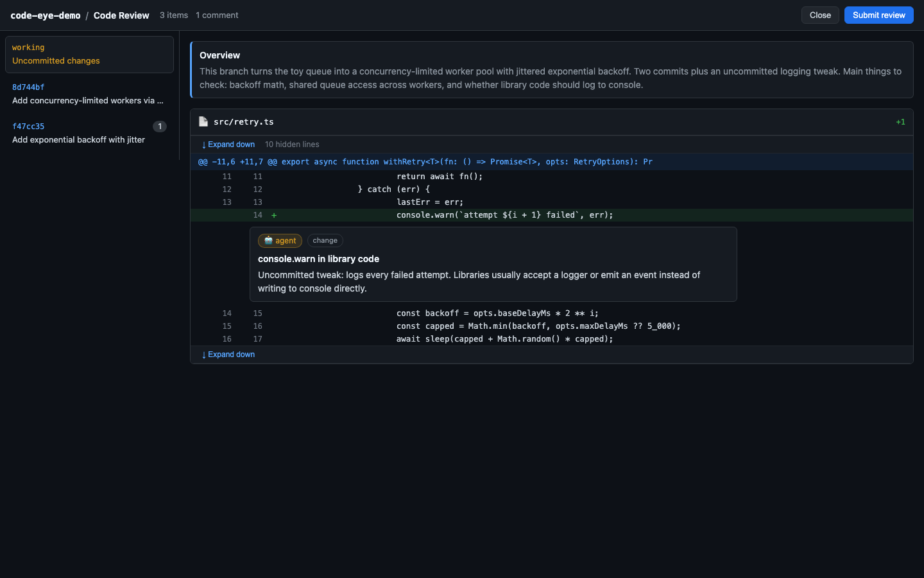Viewport: 924px width, 578px height.
Task: Click the plus marker on added line 14
Action: [274, 215]
